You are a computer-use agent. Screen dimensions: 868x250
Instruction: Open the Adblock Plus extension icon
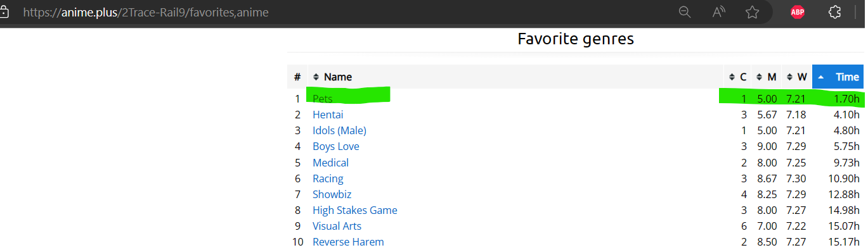[798, 12]
